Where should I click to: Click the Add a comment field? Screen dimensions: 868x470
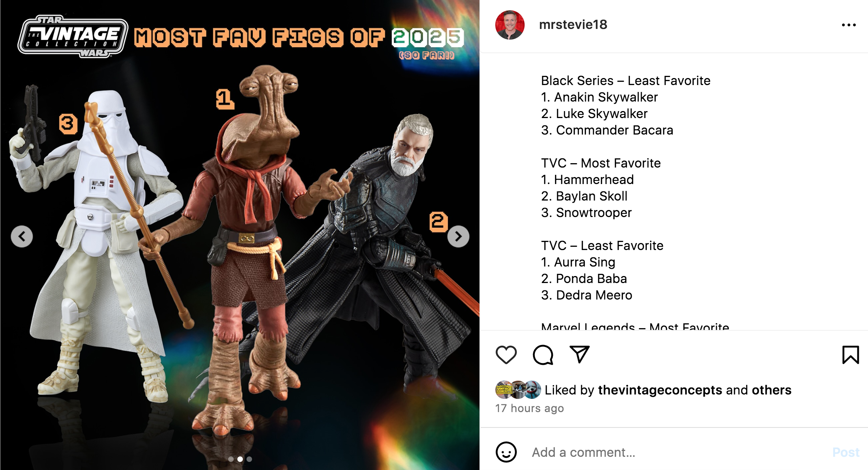[675, 452]
